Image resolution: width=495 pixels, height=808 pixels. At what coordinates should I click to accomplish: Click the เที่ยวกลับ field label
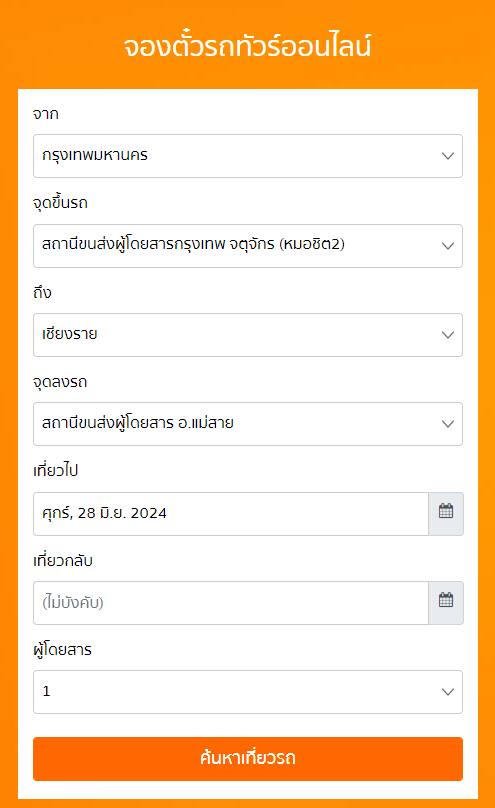(x=63, y=560)
